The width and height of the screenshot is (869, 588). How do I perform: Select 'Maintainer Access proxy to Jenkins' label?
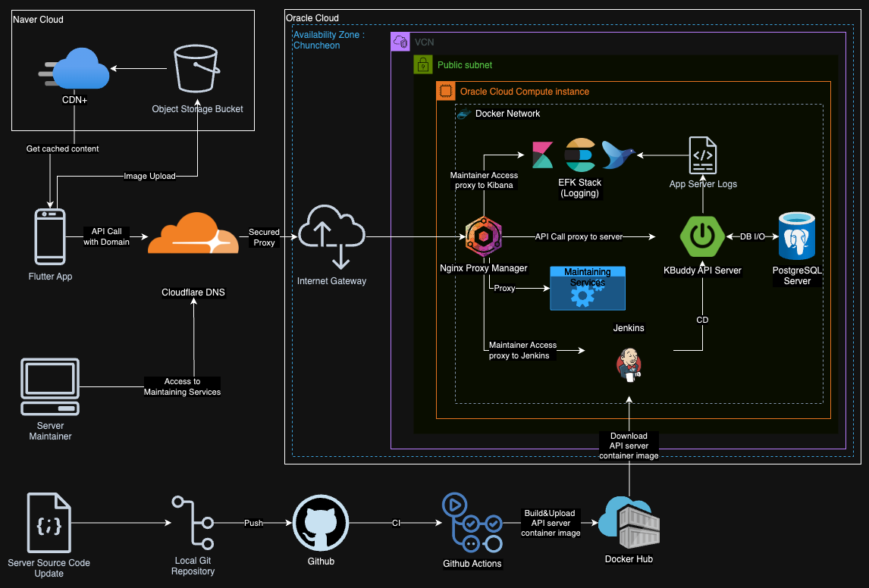click(x=522, y=350)
